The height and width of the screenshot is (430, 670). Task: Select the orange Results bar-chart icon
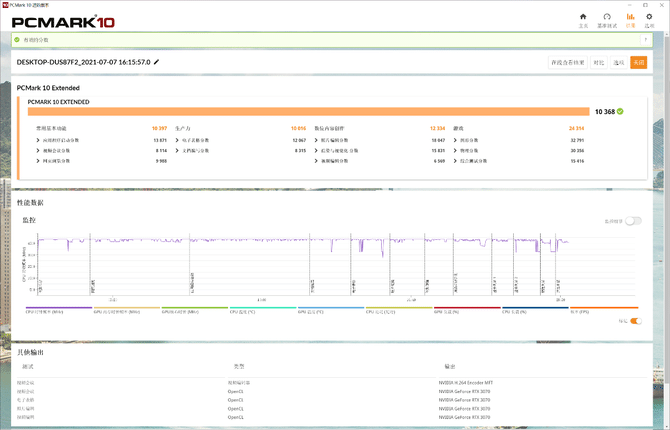click(630, 17)
